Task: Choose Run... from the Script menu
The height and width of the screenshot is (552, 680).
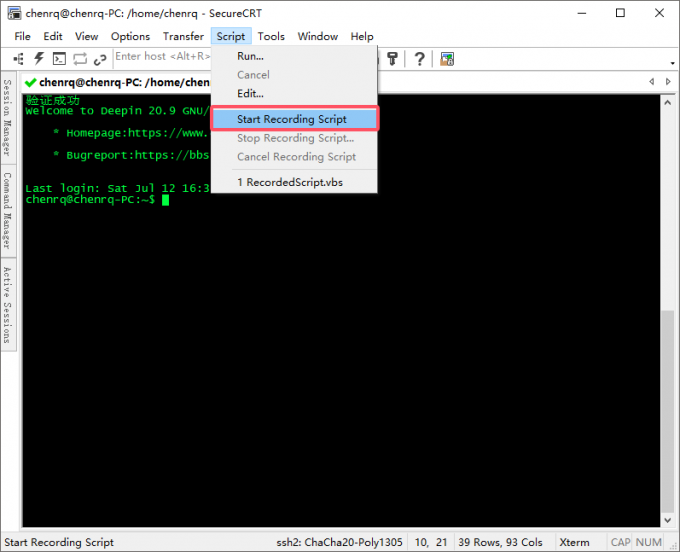Action: pyautogui.click(x=294, y=56)
